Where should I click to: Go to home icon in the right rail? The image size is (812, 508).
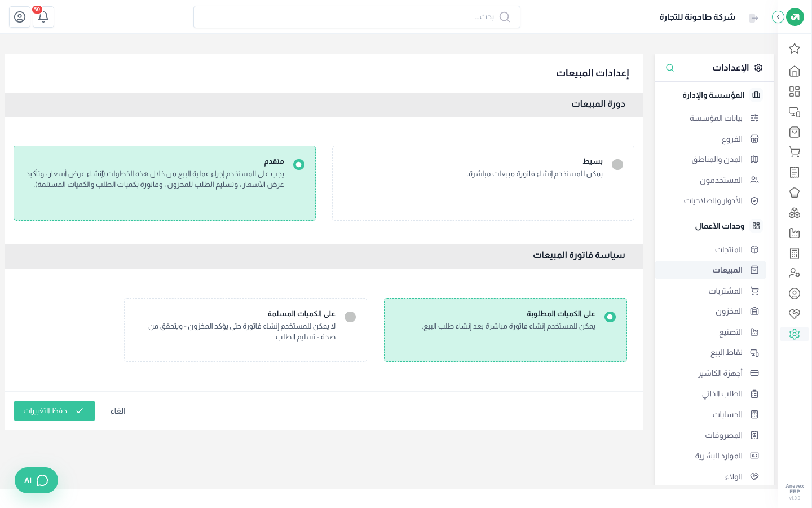pyautogui.click(x=795, y=71)
